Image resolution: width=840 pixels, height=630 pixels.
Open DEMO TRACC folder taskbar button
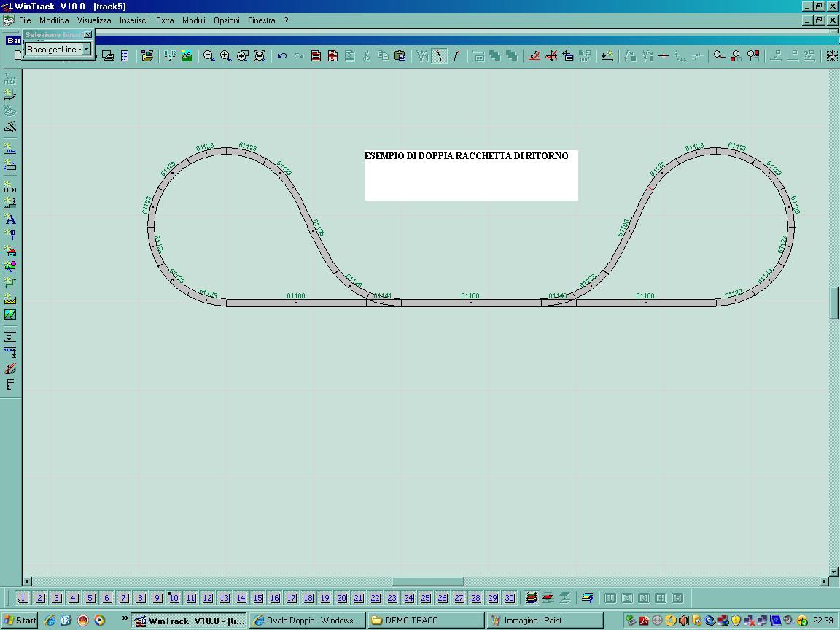pos(426,621)
